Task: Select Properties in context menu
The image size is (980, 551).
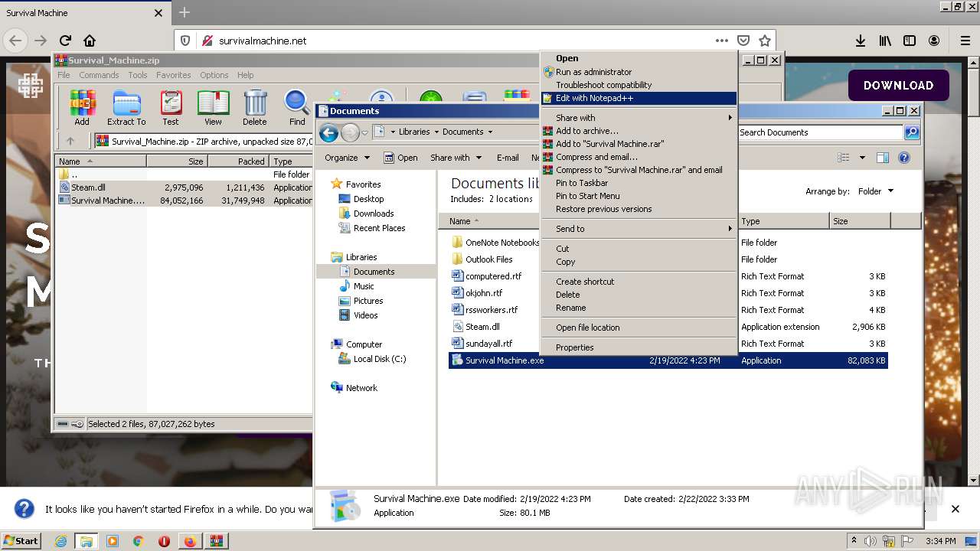Action: coord(638,347)
